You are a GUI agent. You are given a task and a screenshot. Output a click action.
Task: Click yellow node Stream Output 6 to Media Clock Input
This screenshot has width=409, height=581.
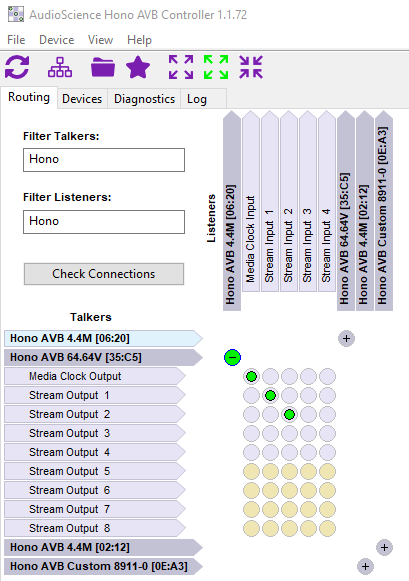[x=251, y=490]
